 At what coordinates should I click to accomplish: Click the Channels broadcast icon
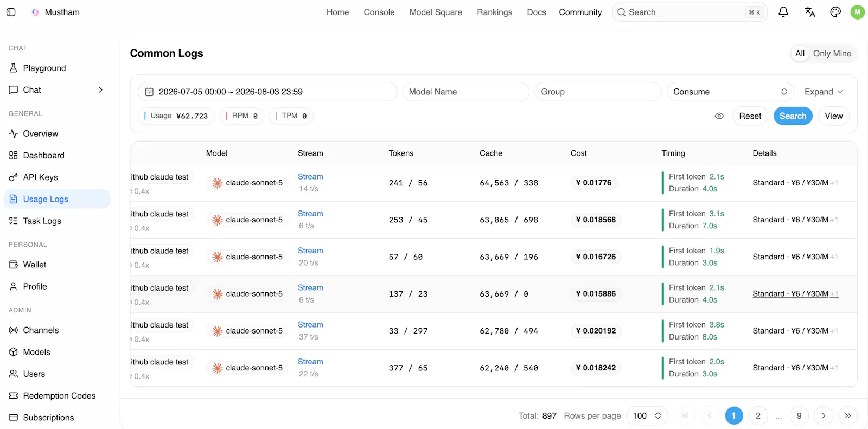tap(14, 330)
